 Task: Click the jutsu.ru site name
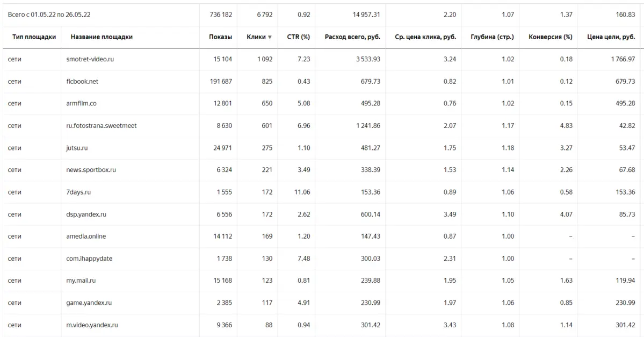pyautogui.click(x=77, y=148)
